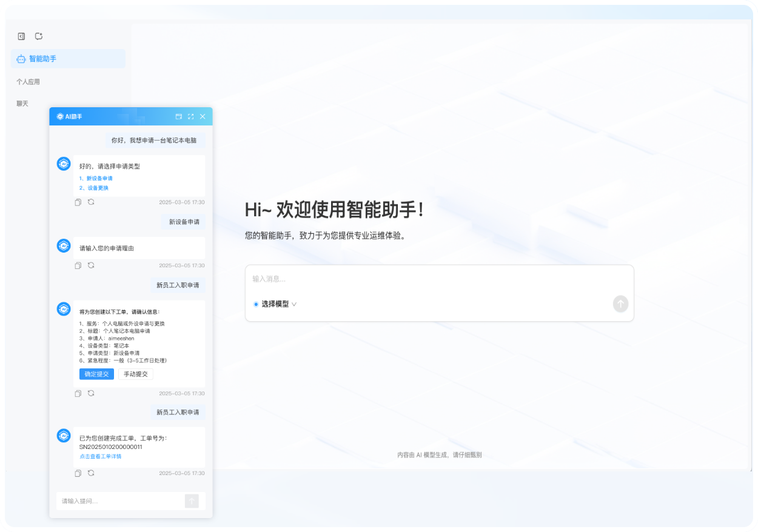The height and width of the screenshot is (532, 758).
Task: Open the 点击查看工单详情 link
Action: point(101,456)
